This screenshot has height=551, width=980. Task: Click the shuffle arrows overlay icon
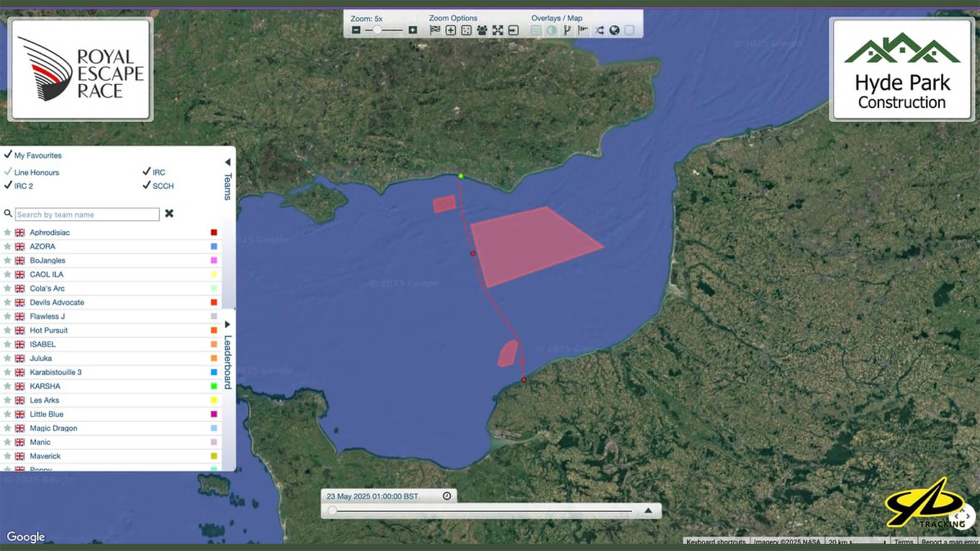click(x=599, y=30)
